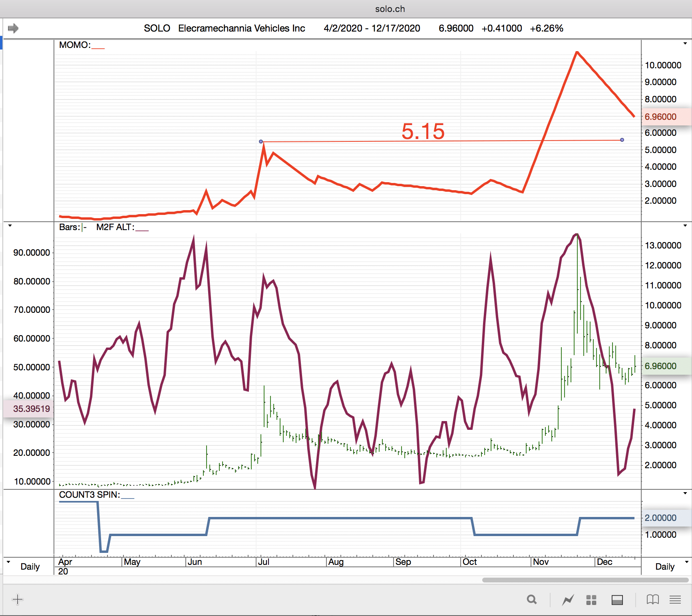Screen dimensions: 692x616
Task: Click the Dec label on time axis
Action: pyautogui.click(x=605, y=562)
